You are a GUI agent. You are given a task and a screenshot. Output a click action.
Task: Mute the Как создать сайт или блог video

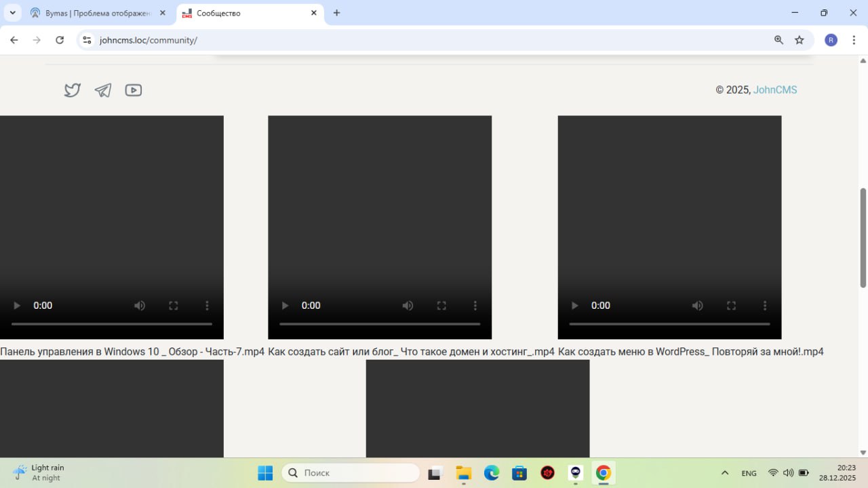(408, 305)
